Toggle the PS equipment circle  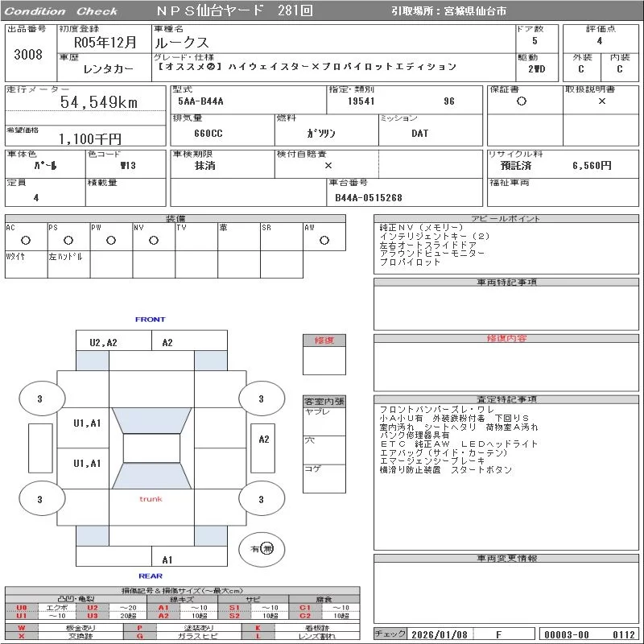68,240
